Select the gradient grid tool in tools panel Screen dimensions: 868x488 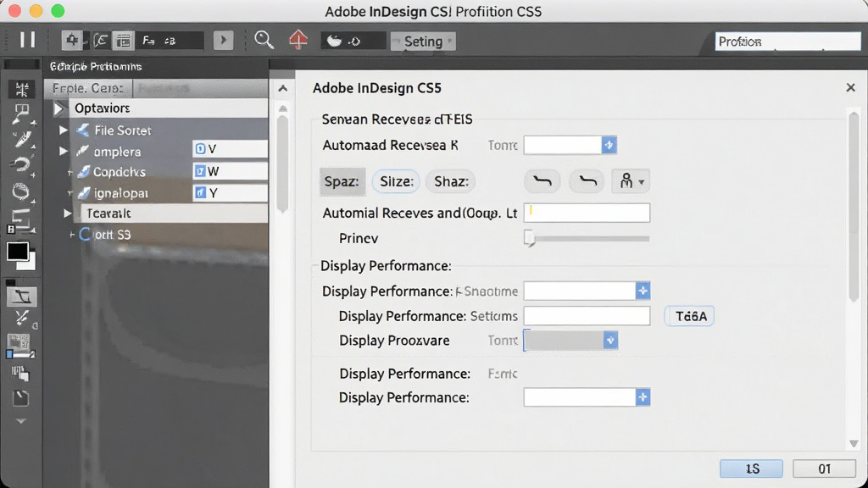(x=20, y=346)
